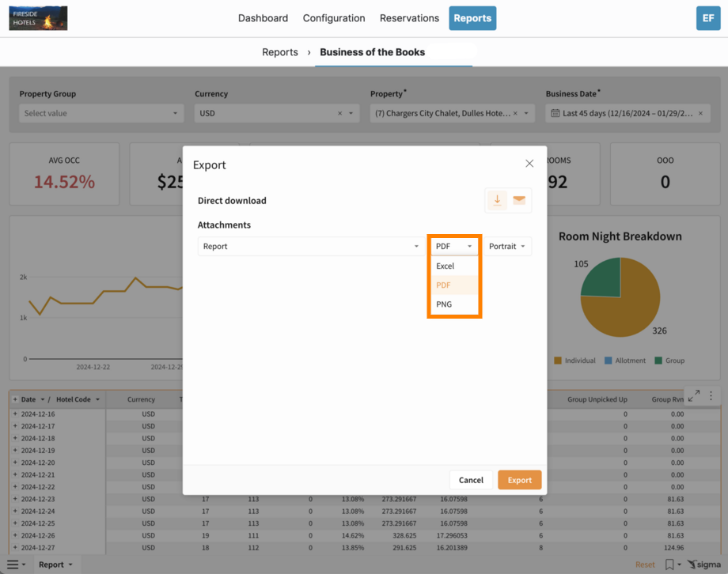Expand the 2024-12-20 row plus icon
Image resolution: width=728 pixels, height=574 pixels.
[x=15, y=463]
